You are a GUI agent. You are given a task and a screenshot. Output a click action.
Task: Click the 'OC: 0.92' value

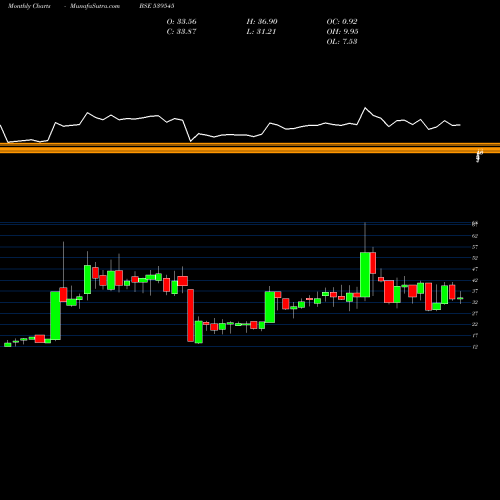(342, 22)
